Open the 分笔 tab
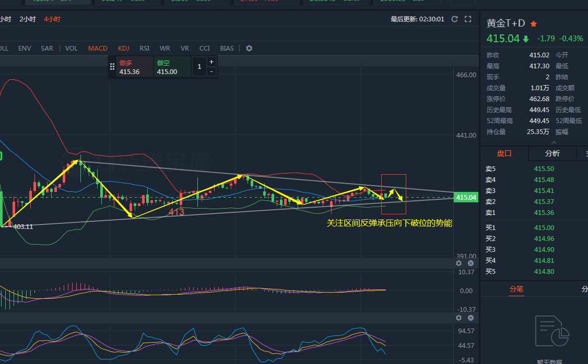588x364 pixels. 516,289
